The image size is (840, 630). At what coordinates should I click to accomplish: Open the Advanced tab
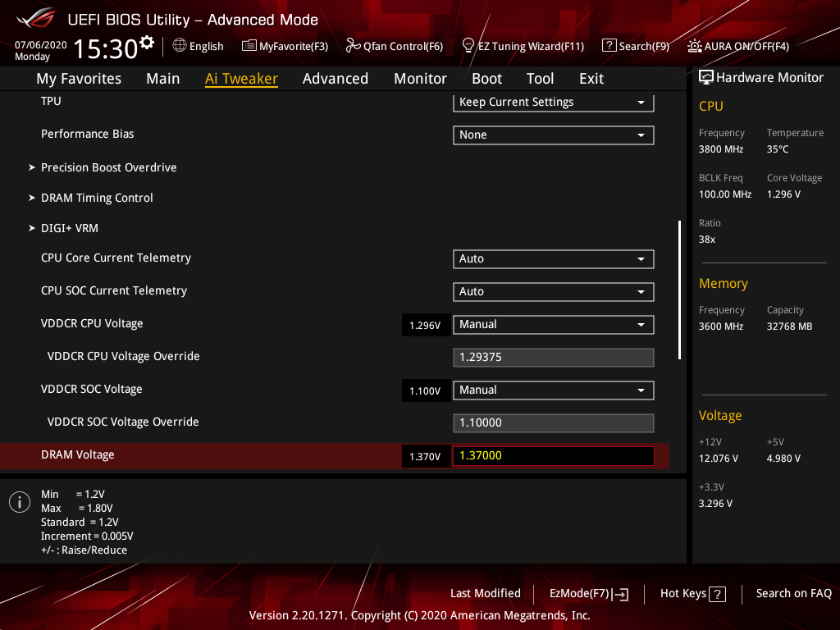coord(336,79)
